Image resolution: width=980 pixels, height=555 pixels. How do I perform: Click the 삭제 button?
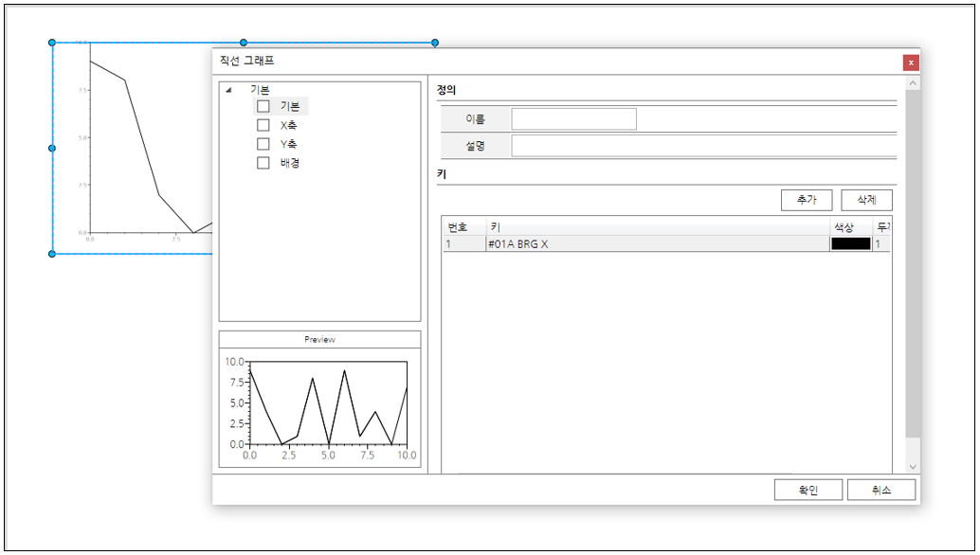click(x=866, y=200)
